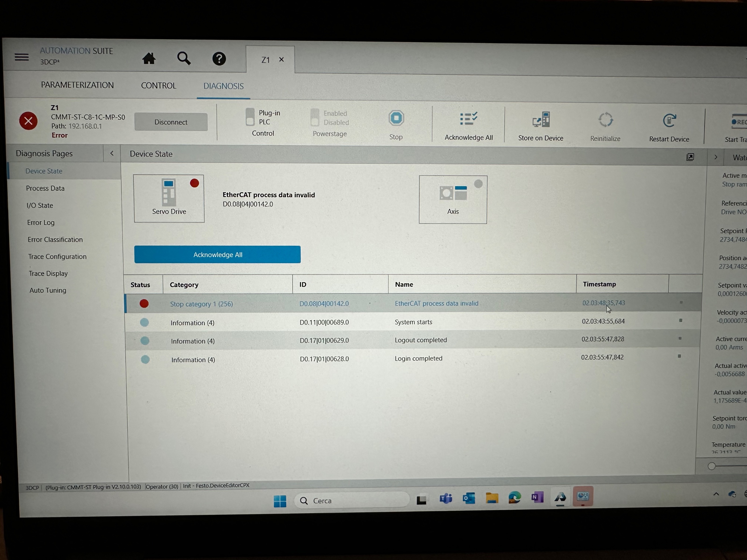
Task: Click the Restart Device icon
Action: 669,120
